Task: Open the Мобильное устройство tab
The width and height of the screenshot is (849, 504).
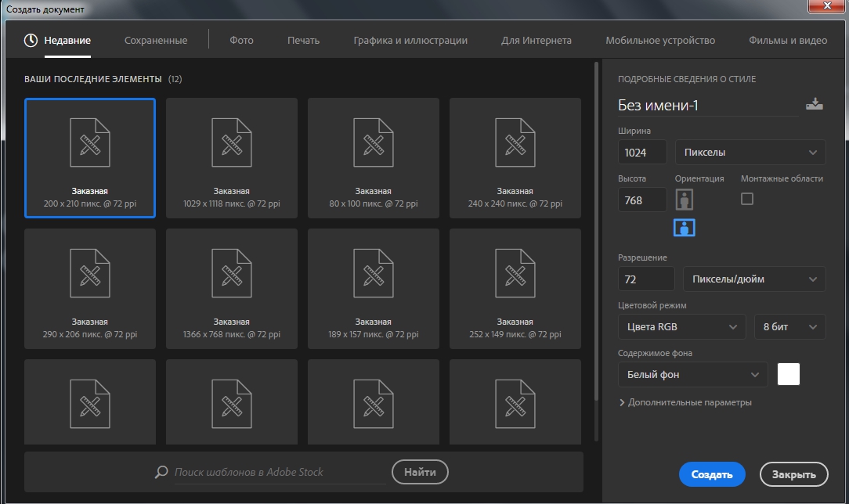Action: coord(660,41)
